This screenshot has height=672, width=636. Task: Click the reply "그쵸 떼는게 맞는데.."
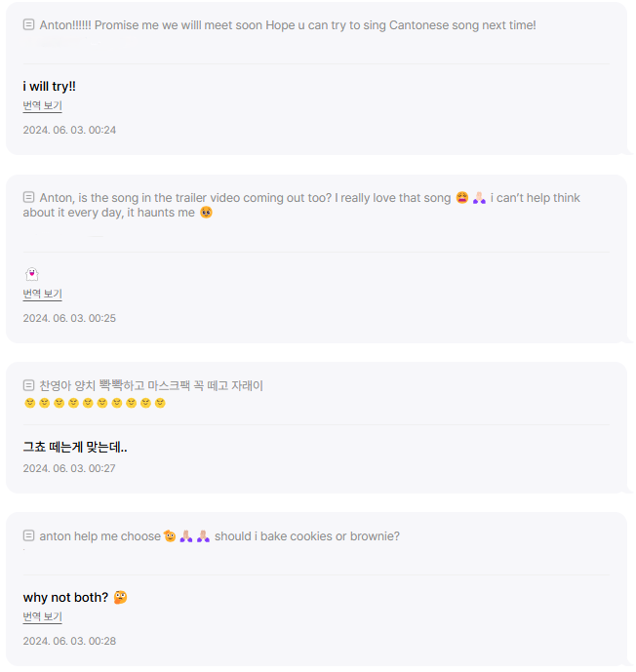click(75, 448)
